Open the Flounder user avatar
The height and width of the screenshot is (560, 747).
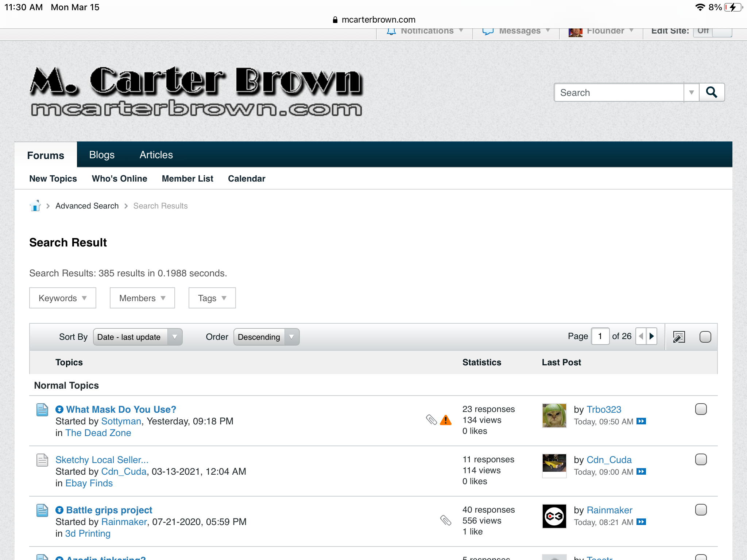pos(575,32)
